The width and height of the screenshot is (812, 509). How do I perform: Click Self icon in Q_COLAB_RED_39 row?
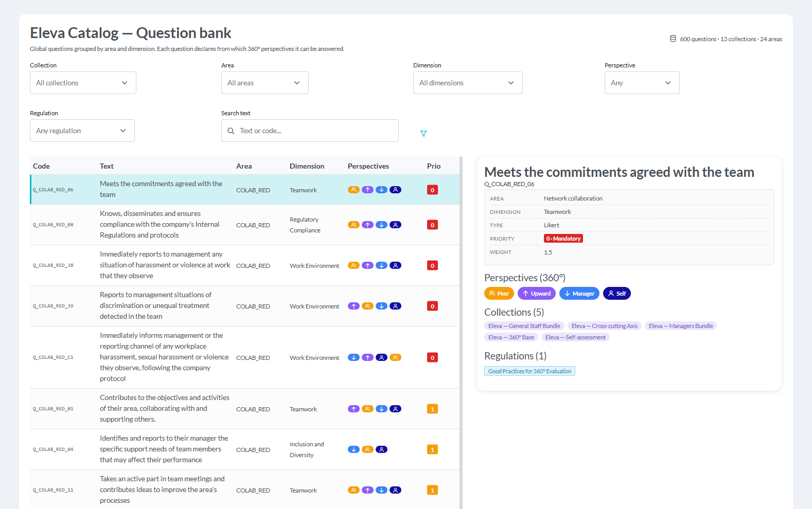395,306
